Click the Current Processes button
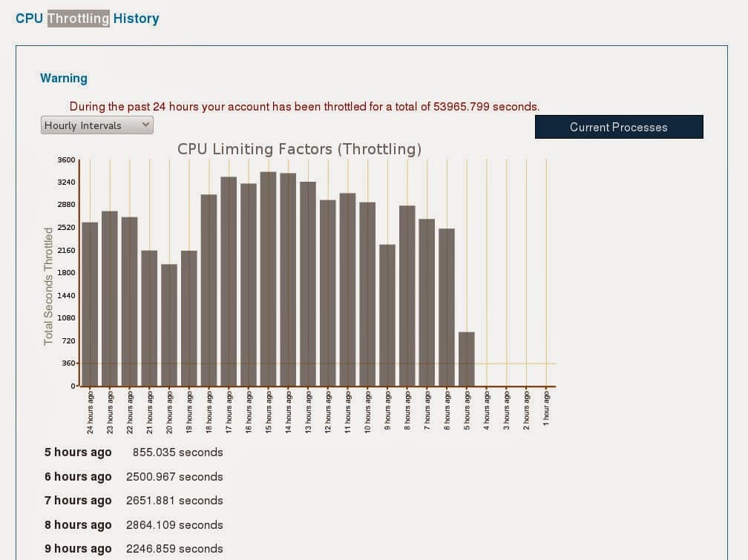The width and height of the screenshot is (748, 560). 618,127
